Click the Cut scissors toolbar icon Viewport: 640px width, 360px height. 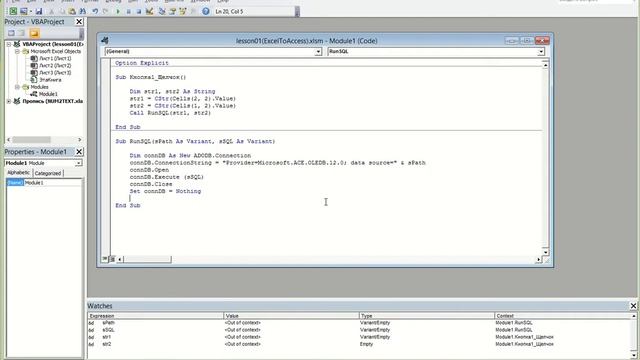(52, 11)
